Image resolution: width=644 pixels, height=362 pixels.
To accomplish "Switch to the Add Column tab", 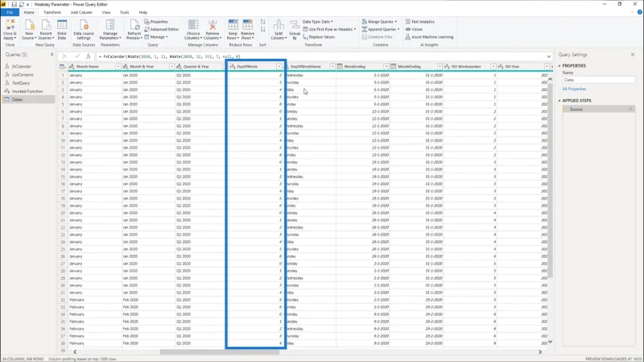I will point(81,12).
